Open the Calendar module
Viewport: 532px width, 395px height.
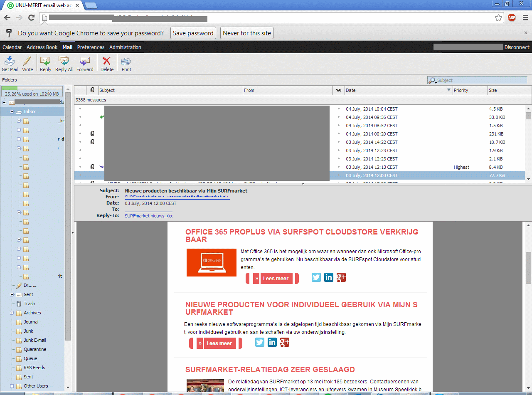click(x=12, y=47)
